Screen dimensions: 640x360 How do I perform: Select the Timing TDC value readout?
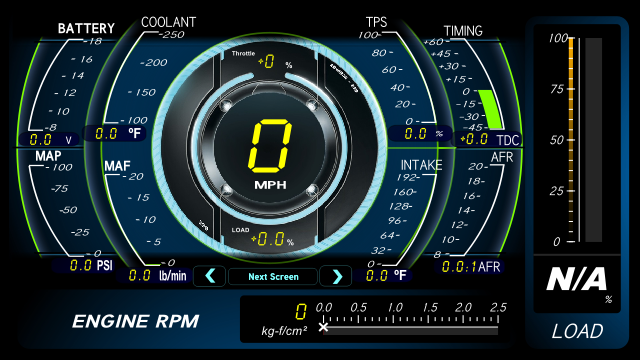tap(488, 140)
